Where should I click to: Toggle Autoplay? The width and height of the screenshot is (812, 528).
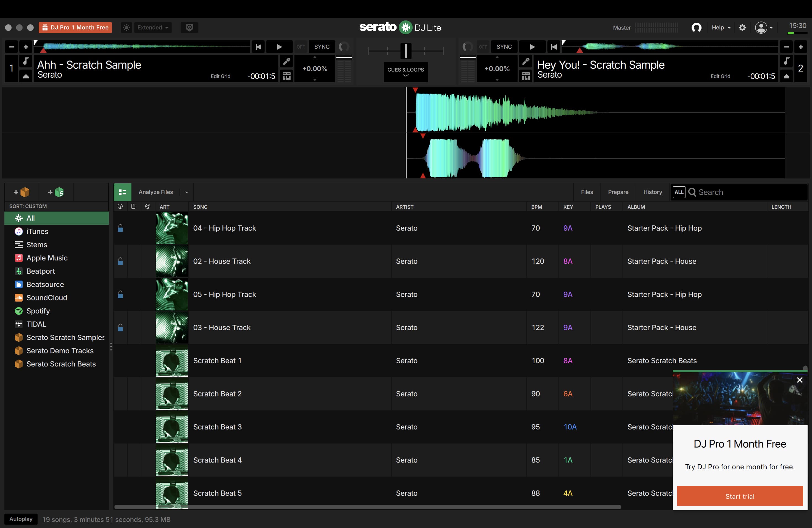point(21,519)
